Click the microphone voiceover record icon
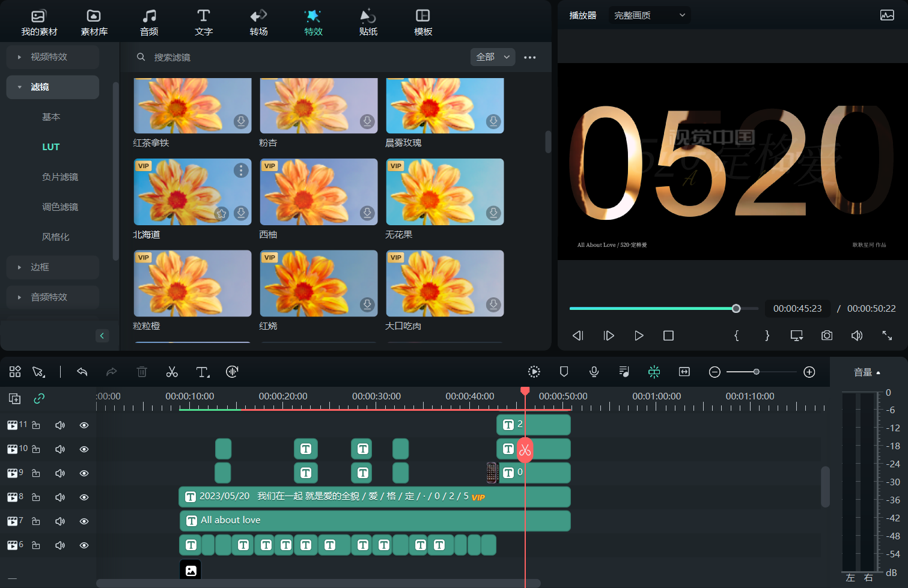The height and width of the screenshot is (588, 908). (x=594, y=372)
